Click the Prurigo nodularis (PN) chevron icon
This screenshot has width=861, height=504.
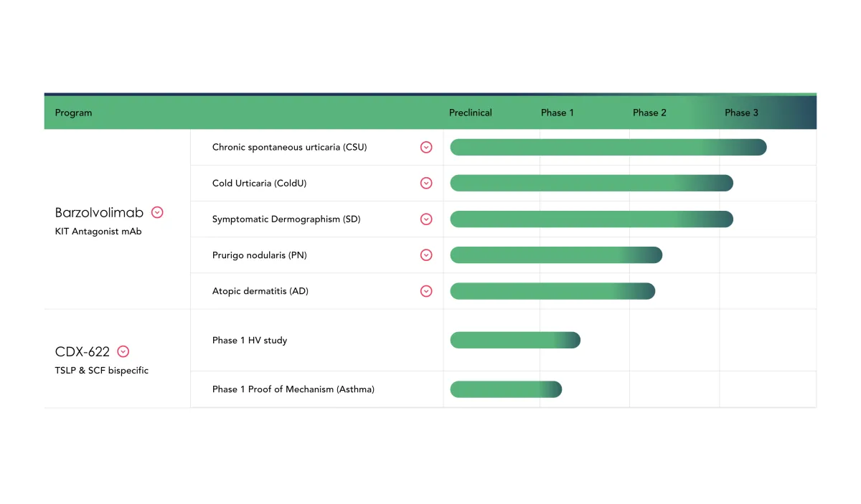tap(426, 255)
